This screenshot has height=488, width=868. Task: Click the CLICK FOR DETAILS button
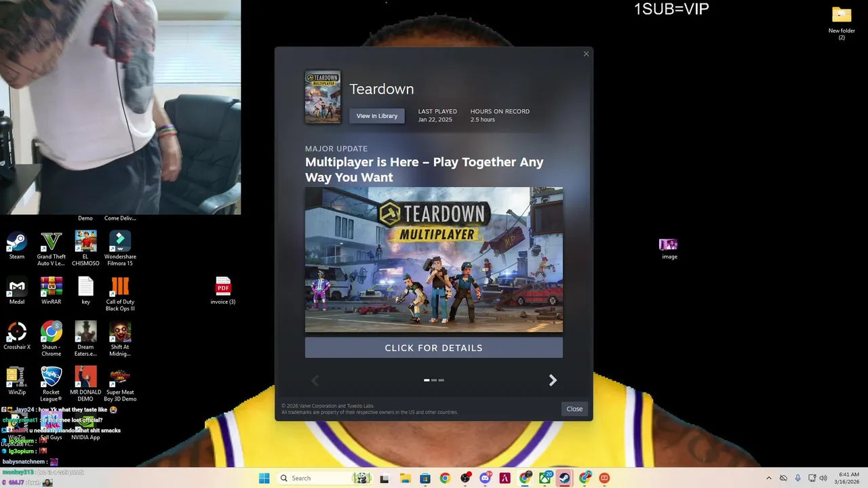(x=434, y=348)
